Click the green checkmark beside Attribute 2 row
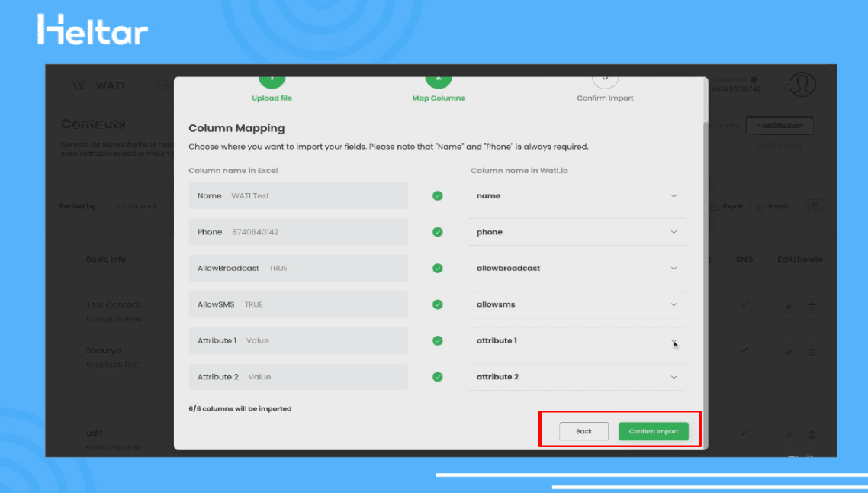The width and height of the screenshot is (868, 493). [x=438, y=377]
